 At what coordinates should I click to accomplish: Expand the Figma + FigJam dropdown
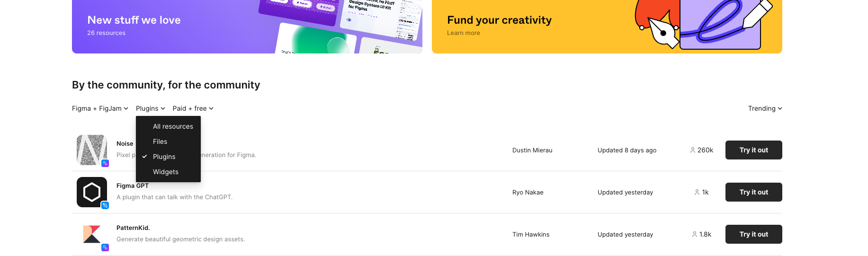click(100, 108)
